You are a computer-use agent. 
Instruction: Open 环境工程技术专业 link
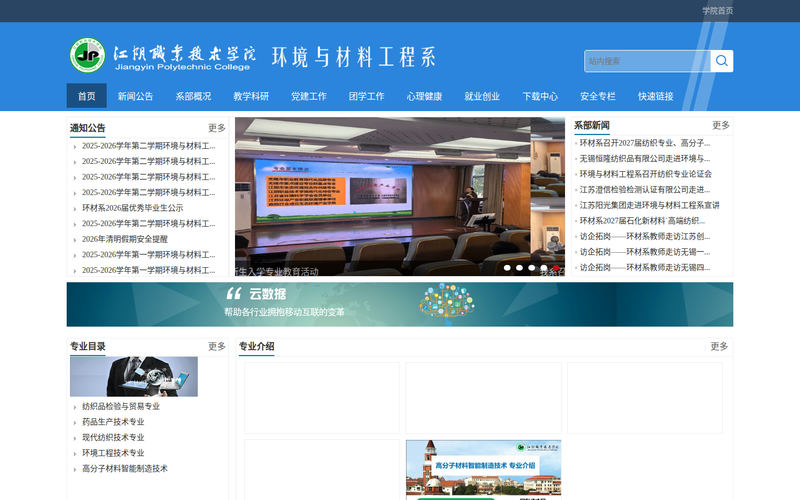point(113,453)
